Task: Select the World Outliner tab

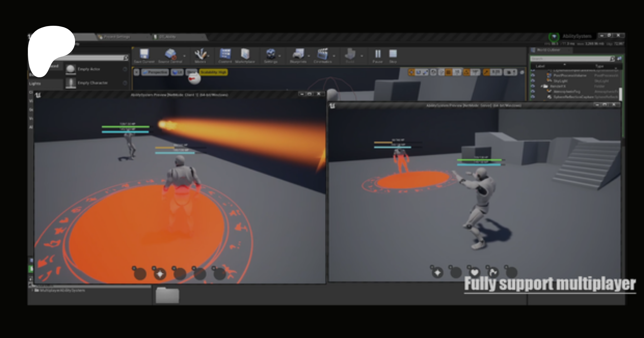Action: pyautogui.click(x=547, y=50)
